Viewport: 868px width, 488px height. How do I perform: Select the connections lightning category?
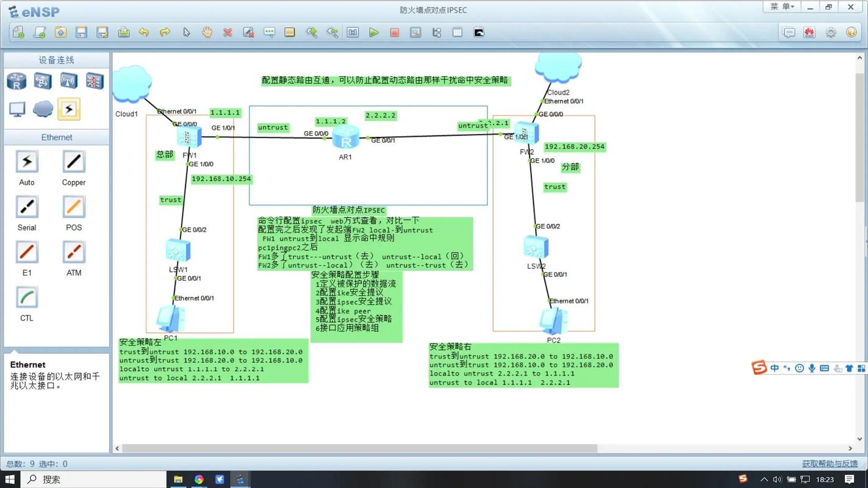click(68, 109)
